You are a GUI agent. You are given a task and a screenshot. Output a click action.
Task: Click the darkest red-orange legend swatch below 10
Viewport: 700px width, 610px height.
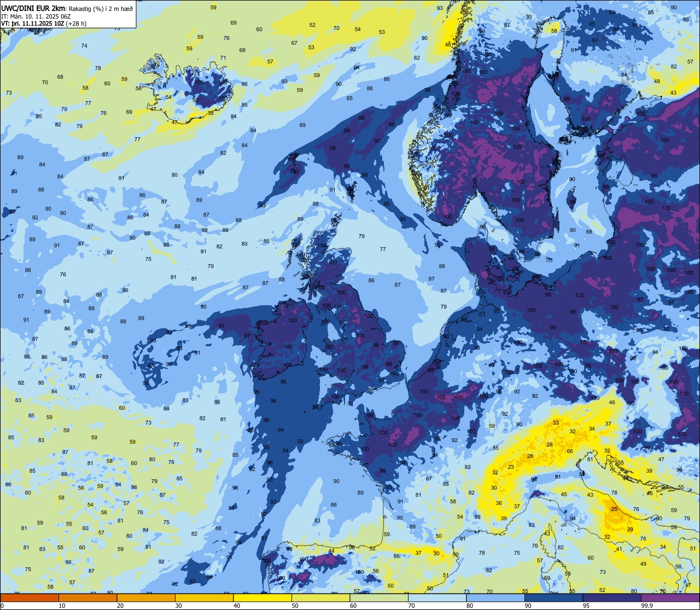point(30,598)
